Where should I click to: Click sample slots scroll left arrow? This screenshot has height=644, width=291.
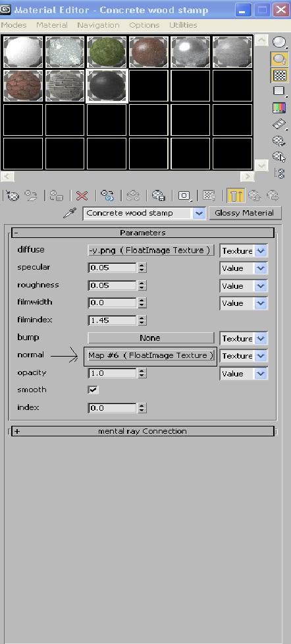[x=8, y=177]
